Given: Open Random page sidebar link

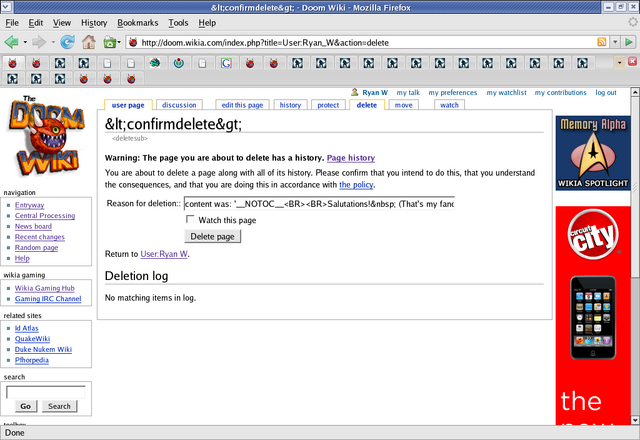Looking at the screenshot, I should point(36,247).
